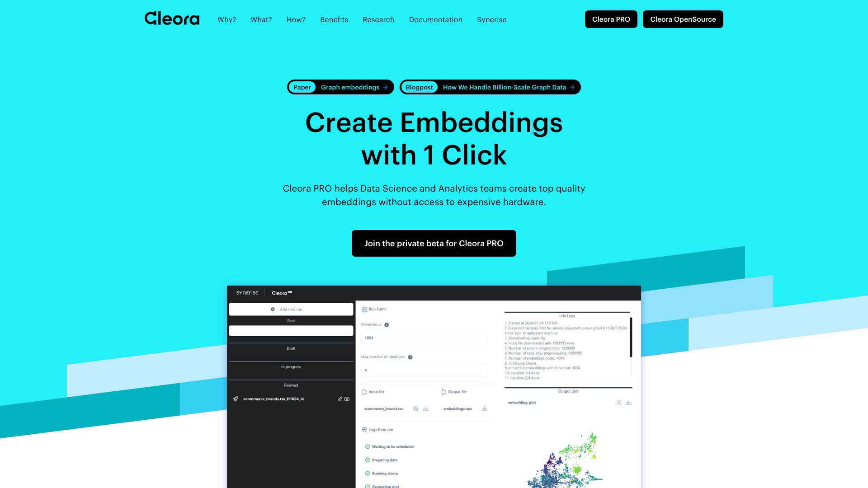Viewport: 868px width, 488px height.
Task: Click the edit icon for ecommerce_brands run
Action: 339,399
